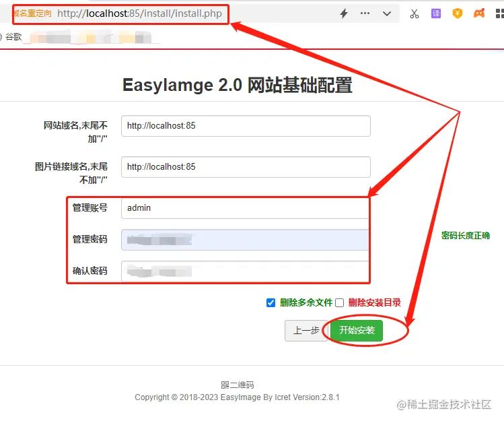The width and height of the screenshot is (504, 423).
Task: Click the 管理密码 password field
Action: pyautogui.click(x=245, y=240)
